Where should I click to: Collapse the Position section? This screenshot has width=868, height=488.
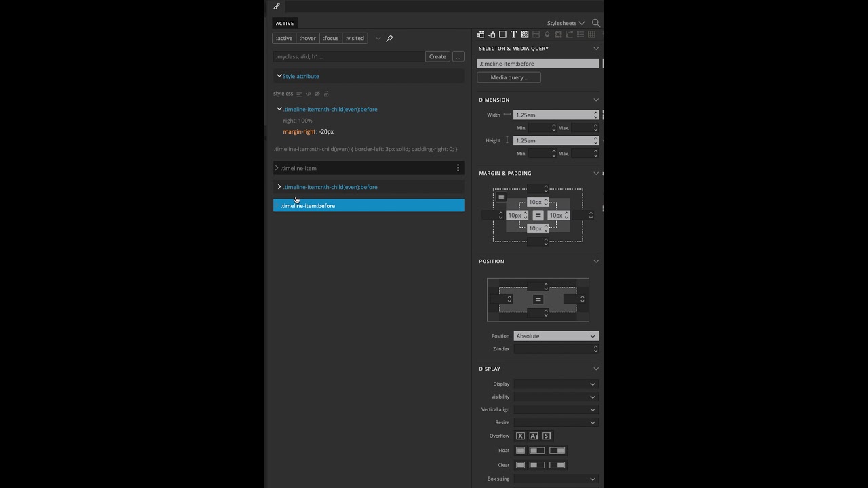coord(596,261)
